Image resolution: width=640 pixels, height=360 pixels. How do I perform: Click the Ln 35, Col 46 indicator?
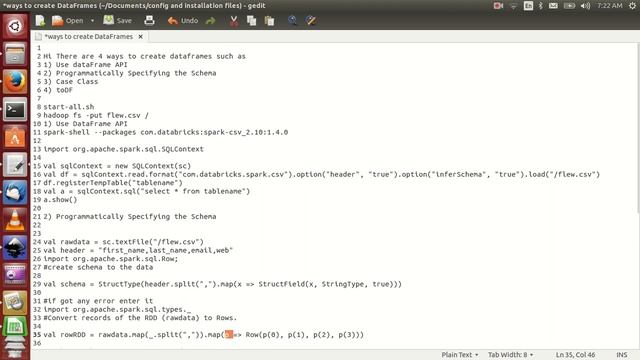click(575, 355)
